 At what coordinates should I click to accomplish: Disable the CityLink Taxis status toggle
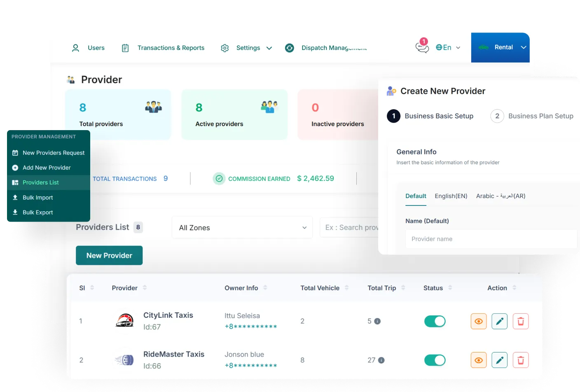435,321
